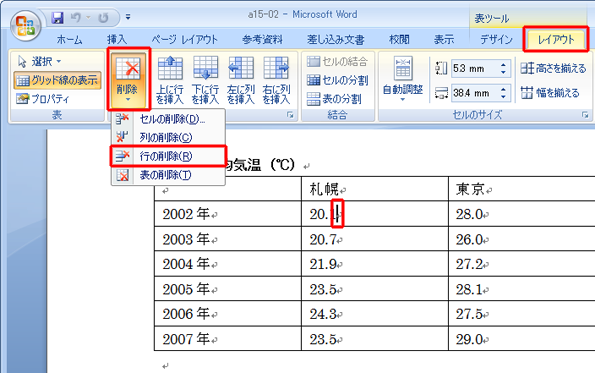The image size is (595, 373).
Task: Click the 26.0 cell
Action: pyautogui.click(x=521, y=239)
